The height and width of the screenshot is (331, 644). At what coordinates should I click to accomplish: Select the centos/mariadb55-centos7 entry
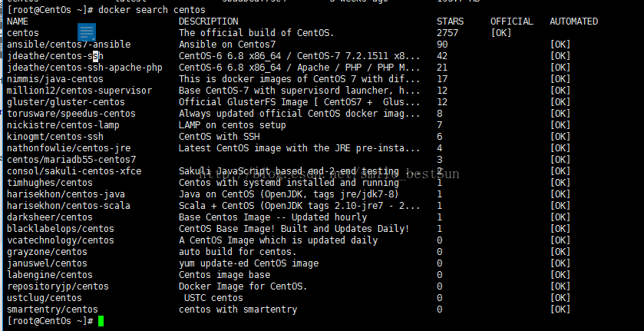pyautogui.click(x=71, y=160)
